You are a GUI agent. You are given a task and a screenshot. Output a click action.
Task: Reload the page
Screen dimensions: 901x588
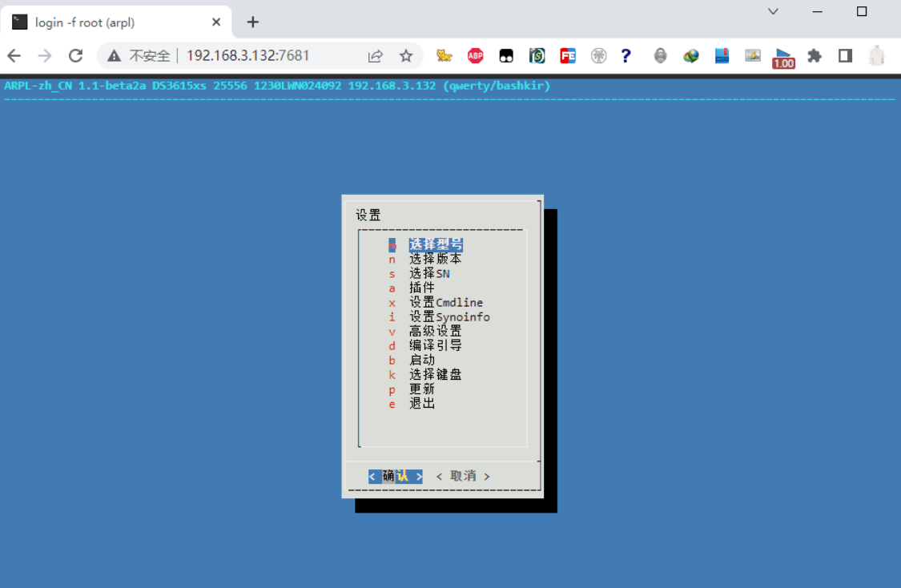(76, 55)
